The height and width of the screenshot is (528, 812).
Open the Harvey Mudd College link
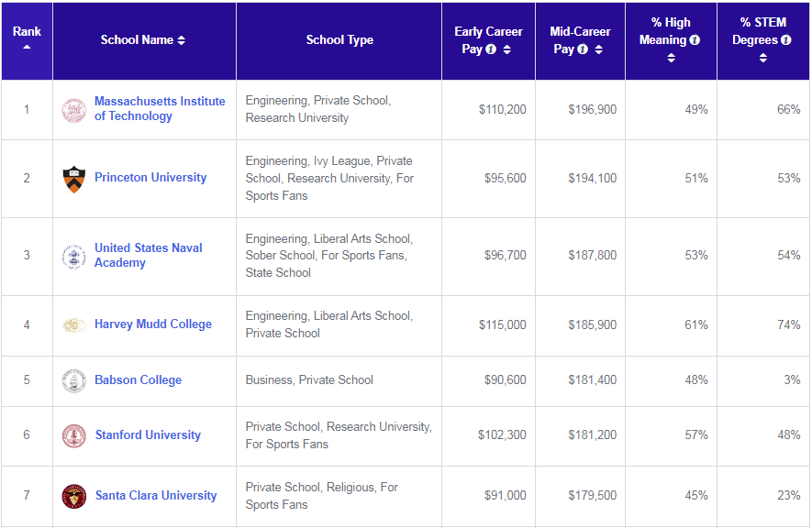pos(153,324)
